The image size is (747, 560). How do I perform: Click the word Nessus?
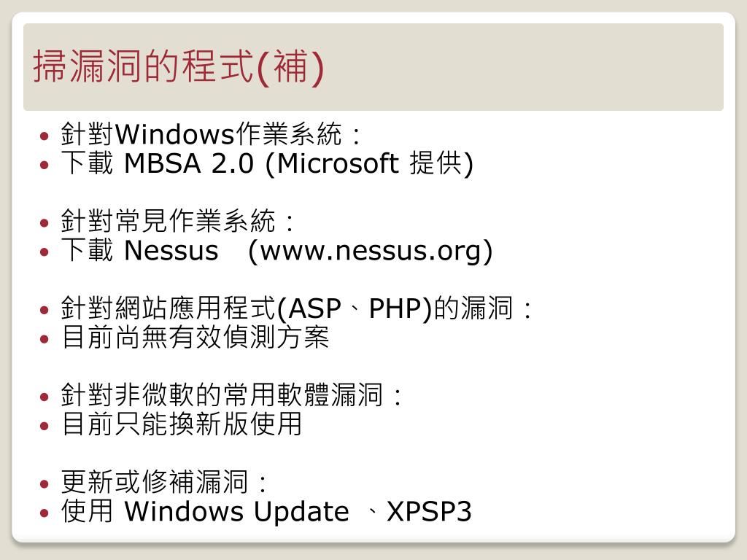171,251
